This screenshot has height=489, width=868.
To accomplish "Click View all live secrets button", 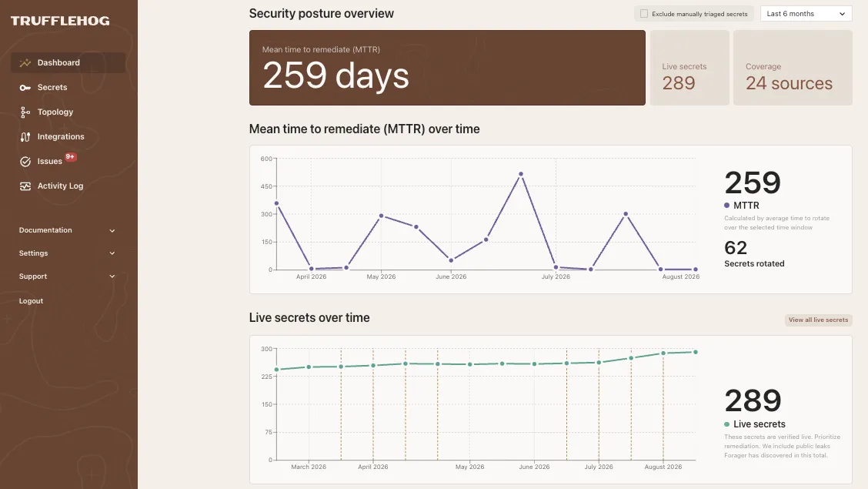I will pyautogui.click(x=818, y=320).
